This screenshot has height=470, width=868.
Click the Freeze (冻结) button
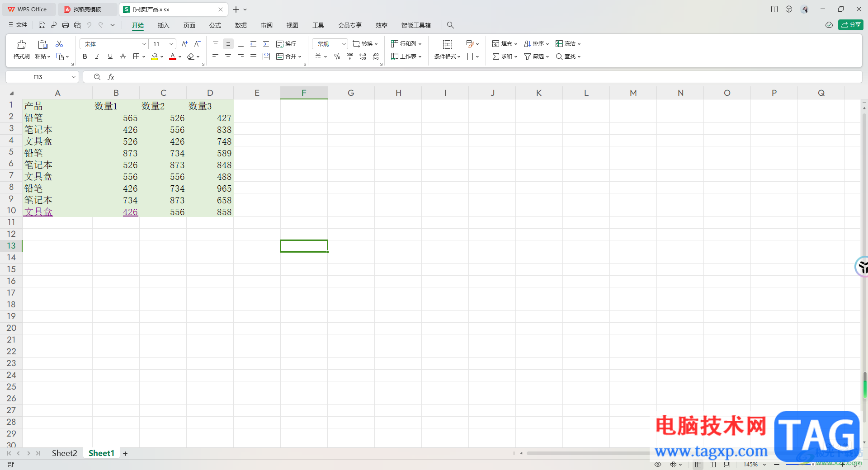pos(568,44)
